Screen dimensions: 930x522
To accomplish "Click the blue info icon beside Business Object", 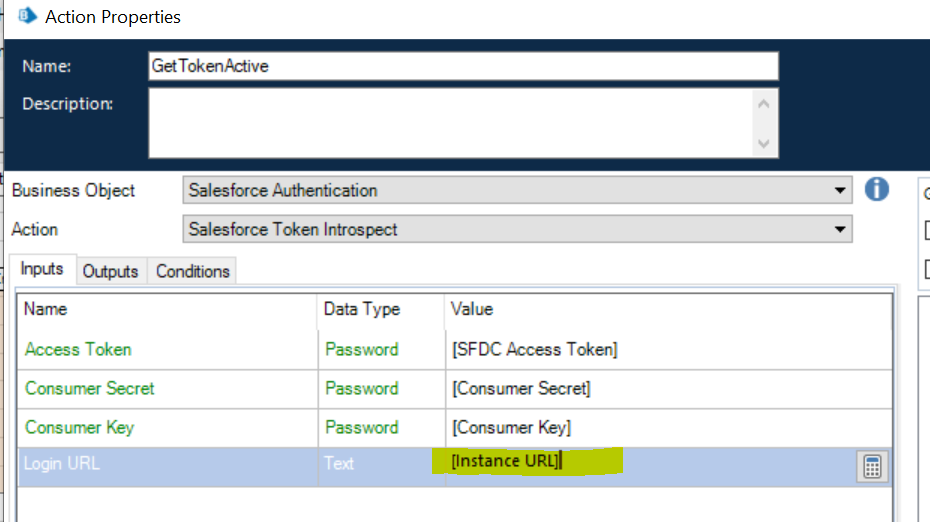I will (877, 189).
